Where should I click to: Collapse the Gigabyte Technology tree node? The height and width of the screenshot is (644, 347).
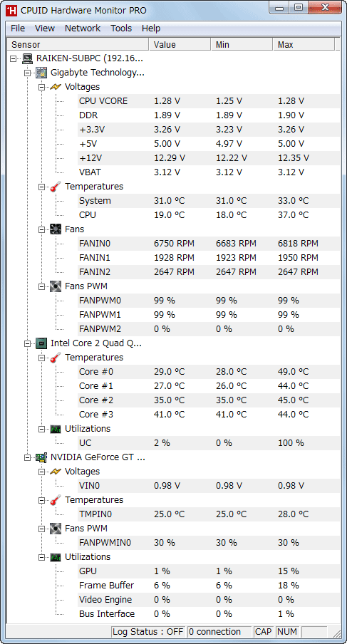(x=28, y=73)
